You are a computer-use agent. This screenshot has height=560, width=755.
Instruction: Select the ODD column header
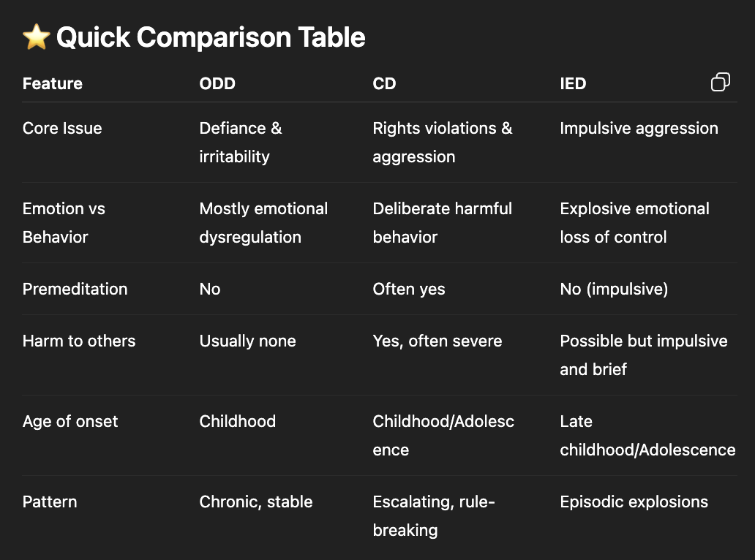point(217,83)
